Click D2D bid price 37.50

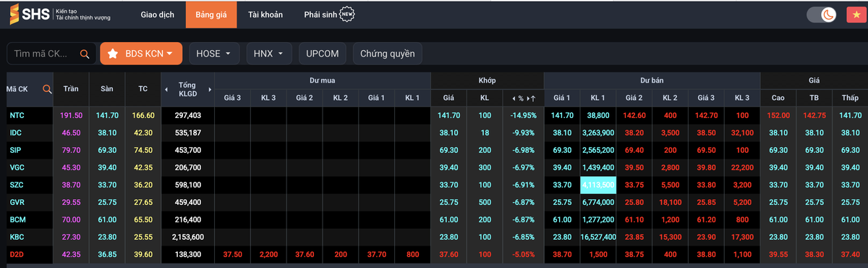(x=232, y=254)
